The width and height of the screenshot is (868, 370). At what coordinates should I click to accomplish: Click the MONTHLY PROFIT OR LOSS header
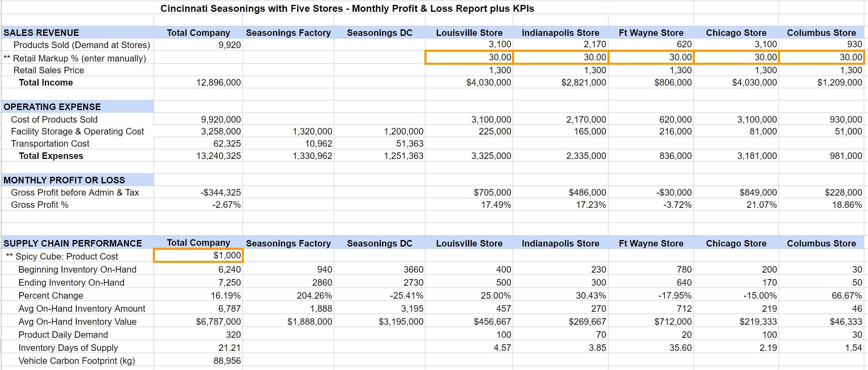point(64,180)
